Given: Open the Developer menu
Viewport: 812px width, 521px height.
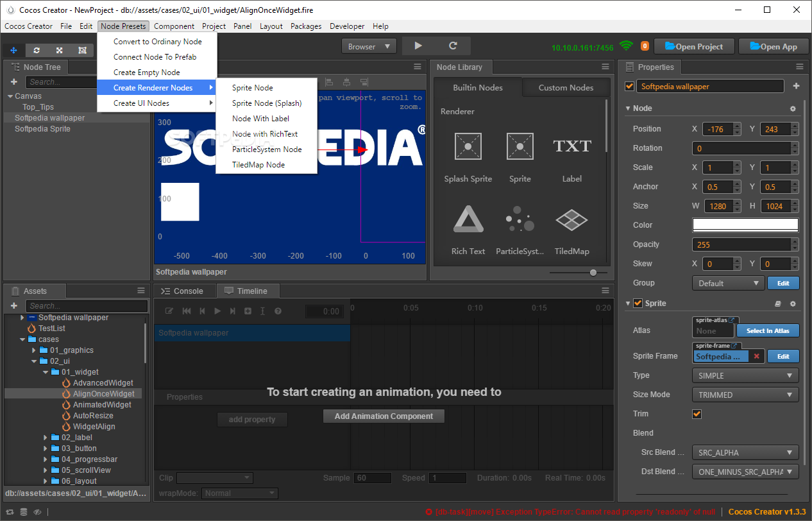Looking at the screenshot, I should click(347, 26).
